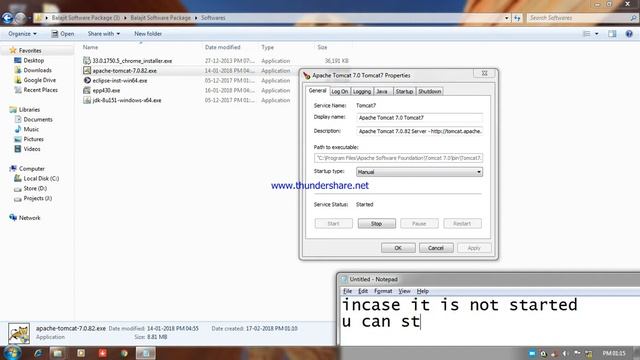This screenshot has height=360, width=640.
Task: Click the Stop service button
Action: (376, 224)
